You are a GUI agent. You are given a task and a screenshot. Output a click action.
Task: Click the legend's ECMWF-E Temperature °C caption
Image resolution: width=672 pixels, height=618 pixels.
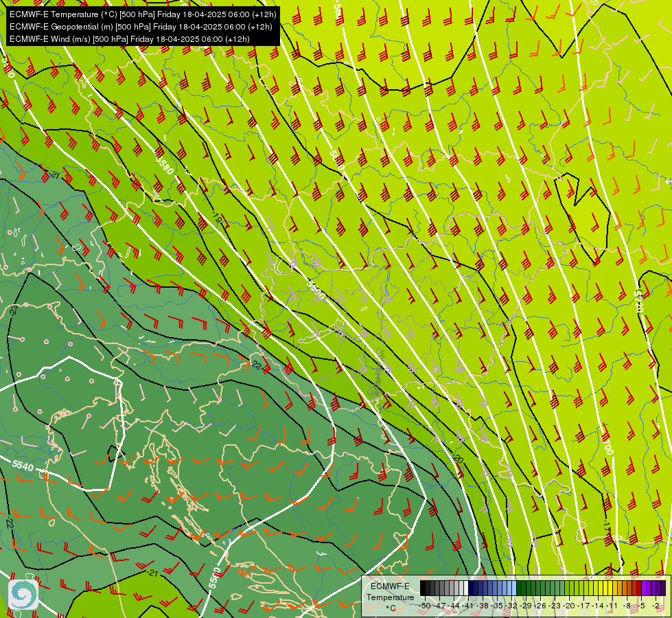pyautogui.click(x=391, y=597)
